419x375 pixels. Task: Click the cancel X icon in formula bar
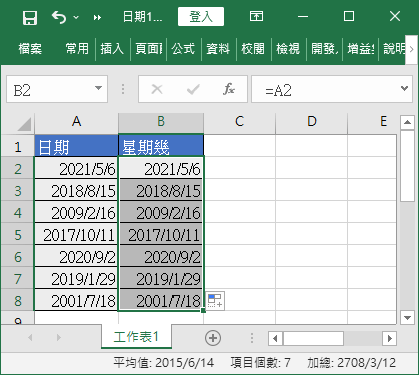point(157,89)
